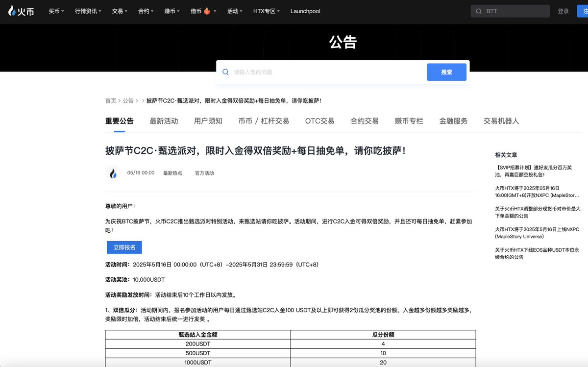This screenshot has height=367, width=588.
Task: Click the 甄选站入金金额 table header
Action: pos(198,335)
